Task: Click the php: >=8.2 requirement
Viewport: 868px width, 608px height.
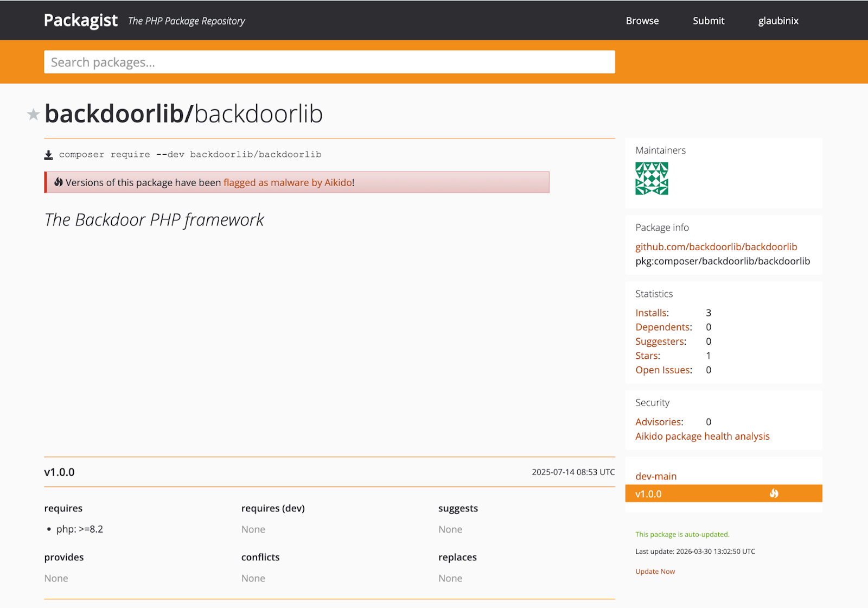Action: coord(80,529)
